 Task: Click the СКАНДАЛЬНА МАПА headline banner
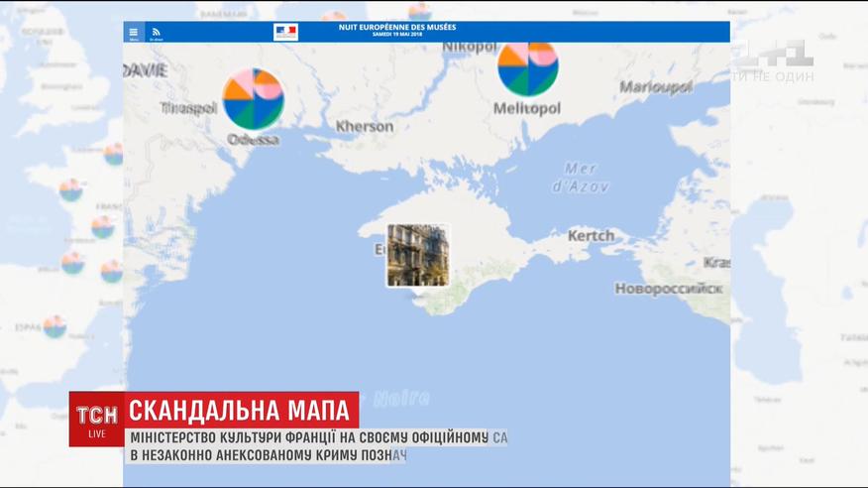pos(243,410)
